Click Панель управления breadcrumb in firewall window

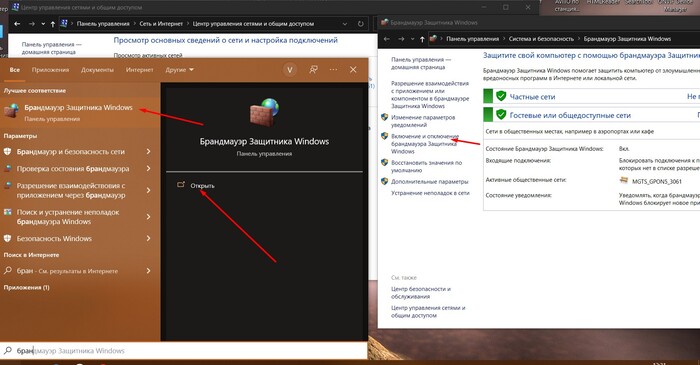pos(472,39)
